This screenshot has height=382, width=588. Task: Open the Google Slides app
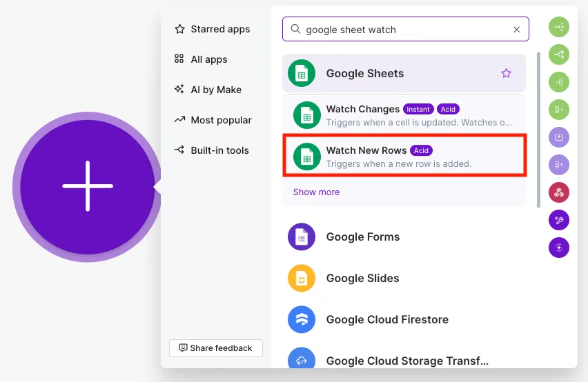pyautogui.click(x=405, y=278)
